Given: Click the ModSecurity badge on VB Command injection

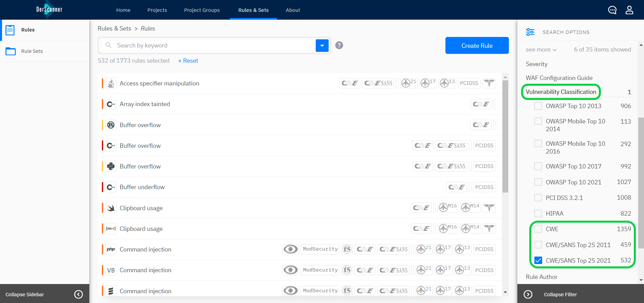Looking at the screenshot, I should coord(320,270).
